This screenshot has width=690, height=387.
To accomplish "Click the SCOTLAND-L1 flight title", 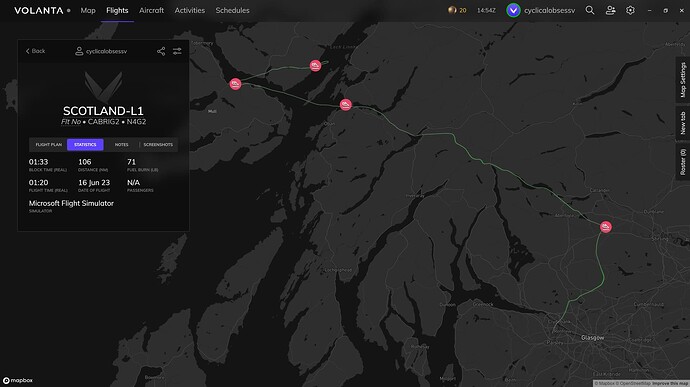I will point(103,111).
